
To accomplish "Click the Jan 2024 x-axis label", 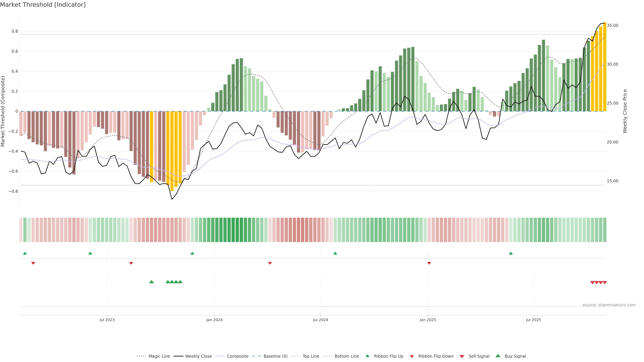I will 214,320.
